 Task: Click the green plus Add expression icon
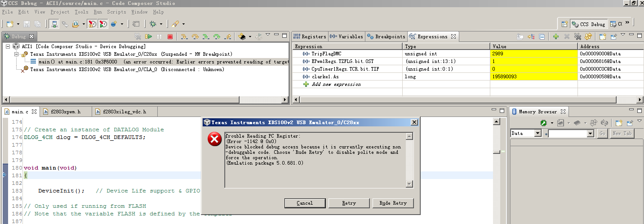[556, 36]
